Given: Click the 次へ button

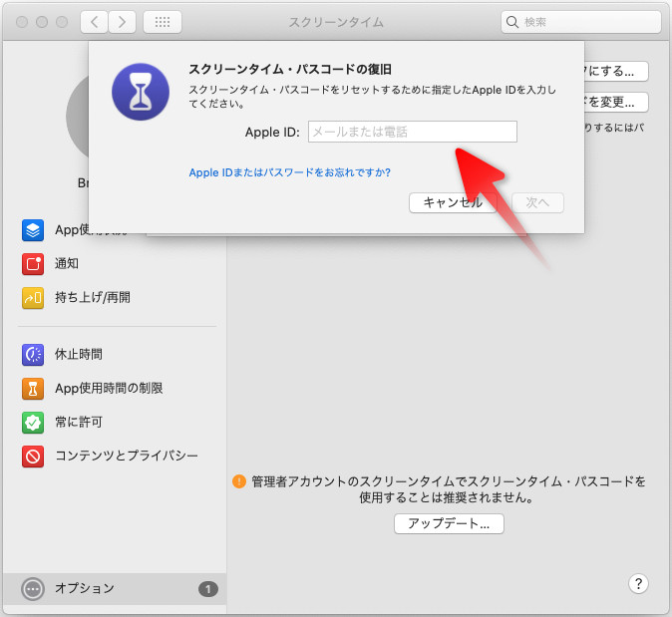Looking at the screenshot, I should click(537, 202).
